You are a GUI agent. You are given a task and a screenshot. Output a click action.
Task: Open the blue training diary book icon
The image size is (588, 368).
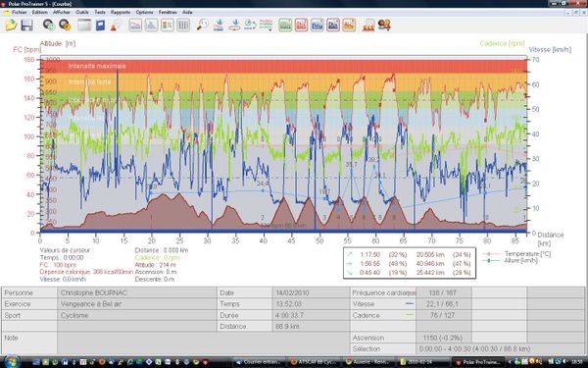click(x=100, y=26)
